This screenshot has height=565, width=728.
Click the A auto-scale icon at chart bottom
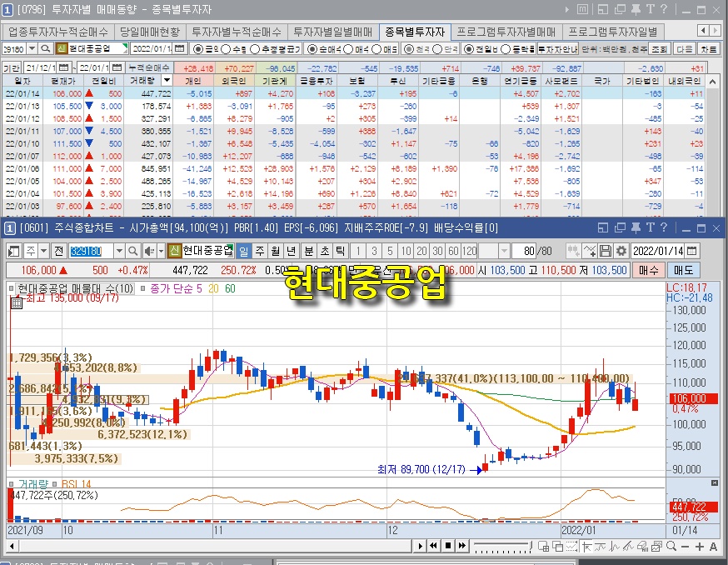713,547
